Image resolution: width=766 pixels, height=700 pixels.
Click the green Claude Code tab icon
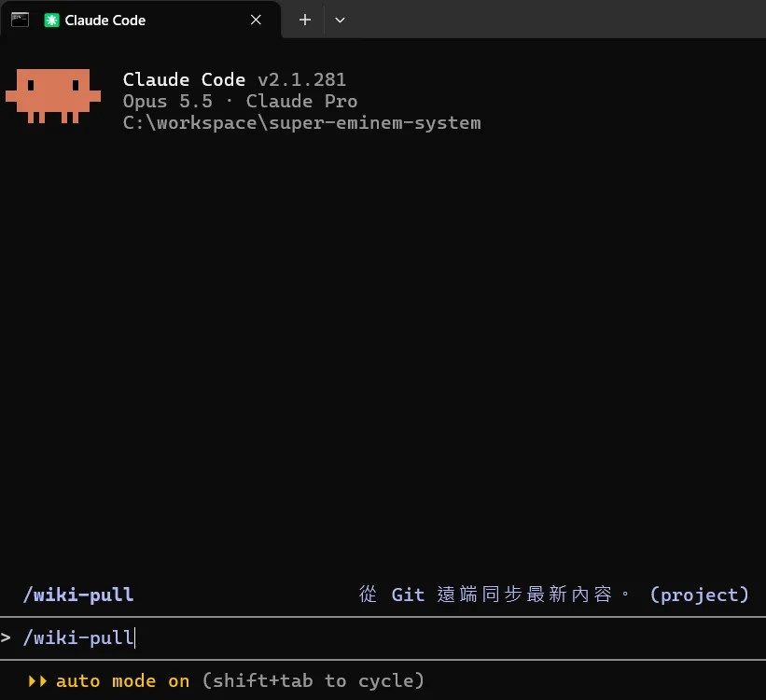click(51, 20)
